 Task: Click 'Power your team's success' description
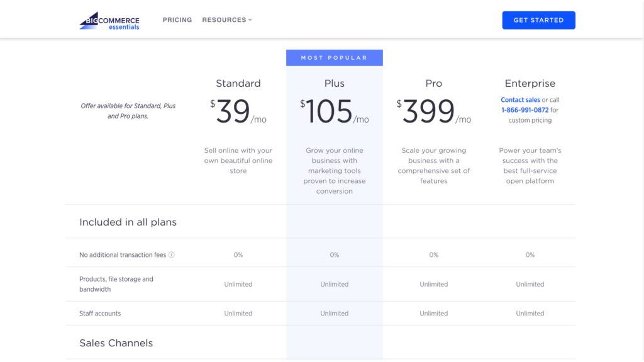click(x=530, y=166)
